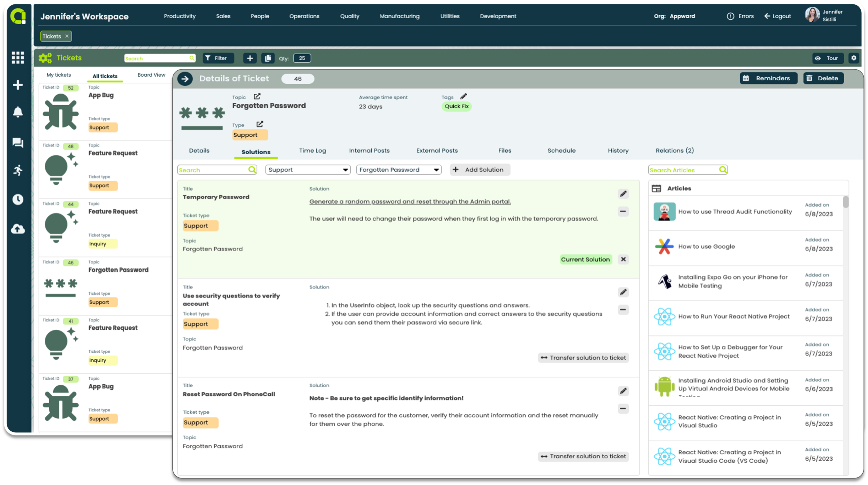Switch to Board View tab
The height and width of the screenshot is (485, 868).
151,75
